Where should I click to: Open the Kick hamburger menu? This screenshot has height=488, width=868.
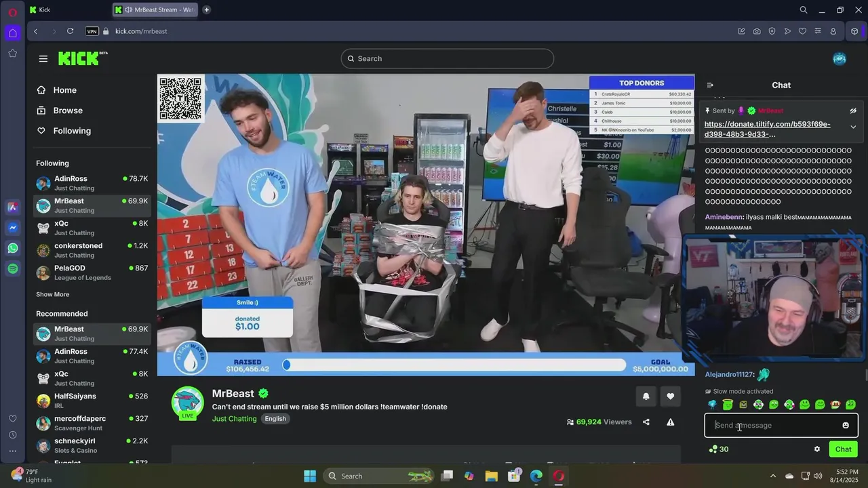coord(43,58)
